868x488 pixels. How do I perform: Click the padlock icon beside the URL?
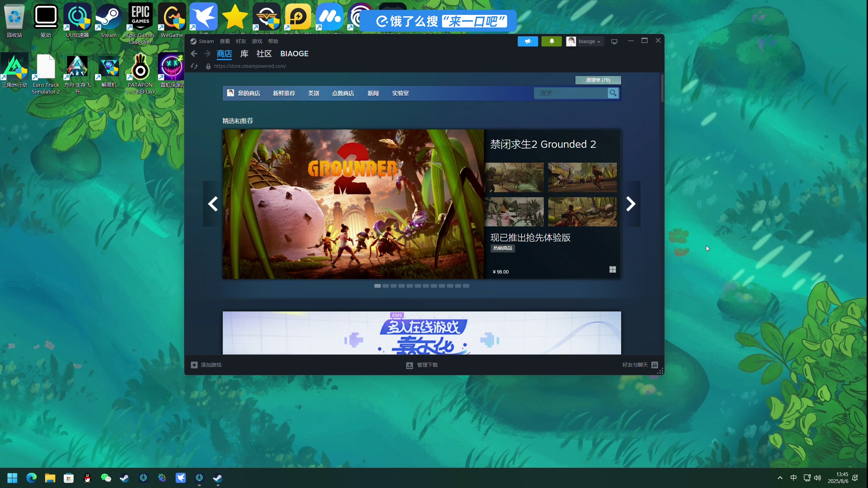[208, 66]
